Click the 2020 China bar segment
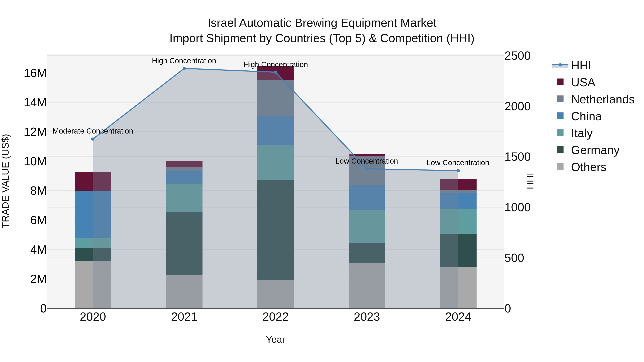The width and height of the screenshot is (644, 362). pyautogui.click(x=93, y=214)
